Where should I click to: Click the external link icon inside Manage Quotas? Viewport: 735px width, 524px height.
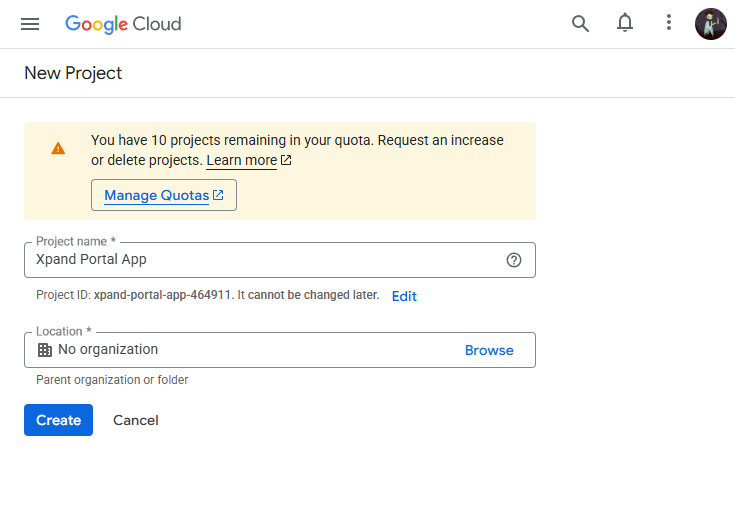218,195
